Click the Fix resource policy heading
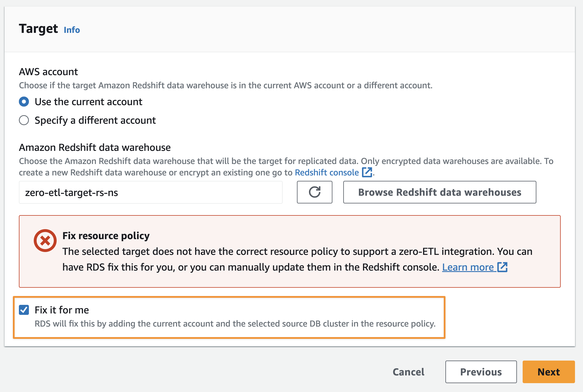Image resolution: width=583 pixels, height=392 pixels. click(x=106, y=236)
